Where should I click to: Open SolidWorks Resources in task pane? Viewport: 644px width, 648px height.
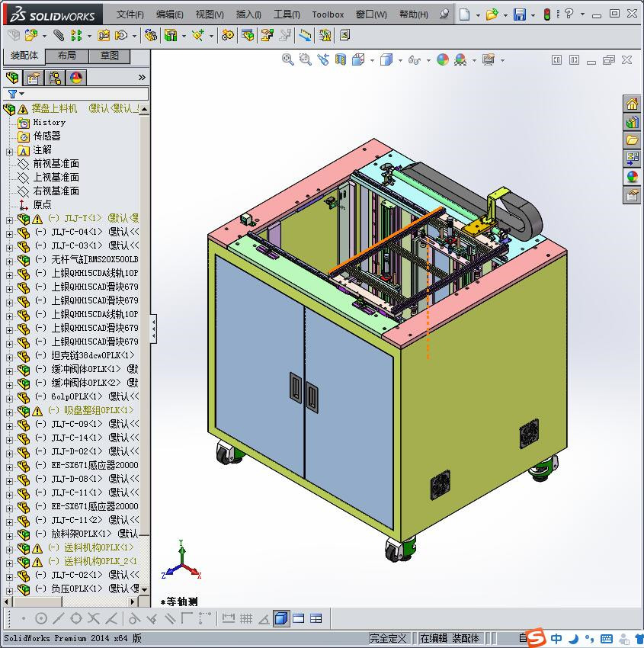pyautogui.click(x=632, y=104)
